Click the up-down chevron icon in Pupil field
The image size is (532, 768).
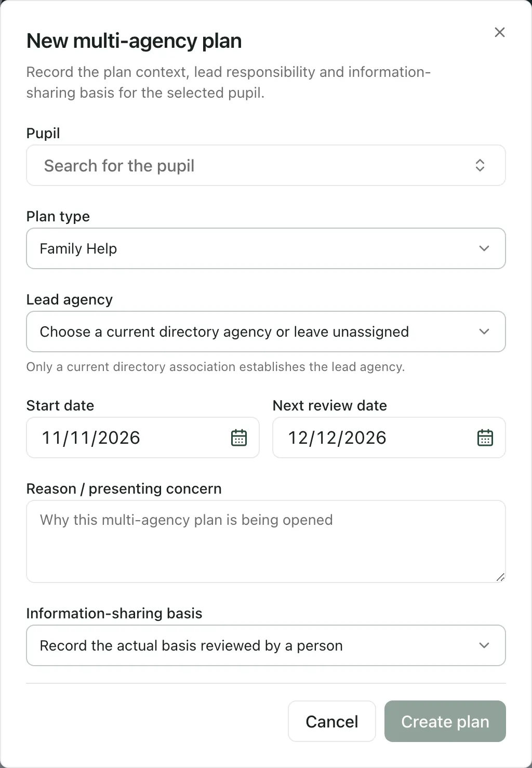coord(480,165)
